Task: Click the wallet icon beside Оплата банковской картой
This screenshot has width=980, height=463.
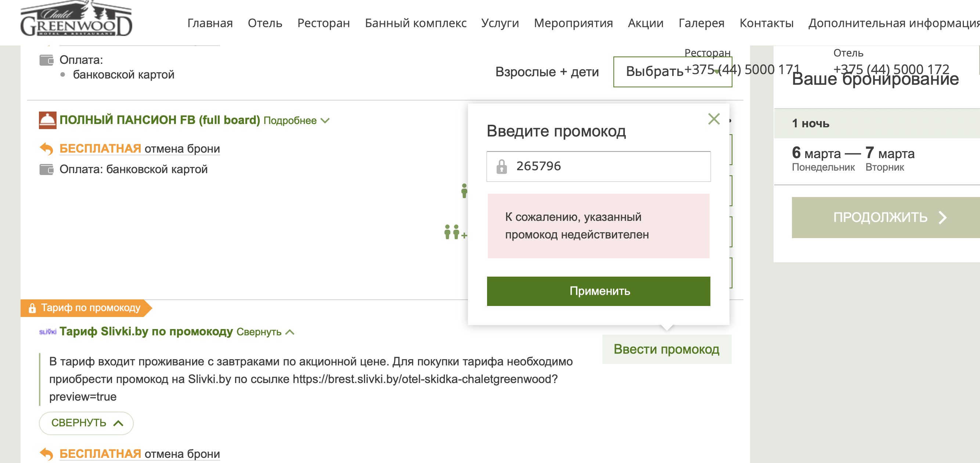Action: click(46, 169)
